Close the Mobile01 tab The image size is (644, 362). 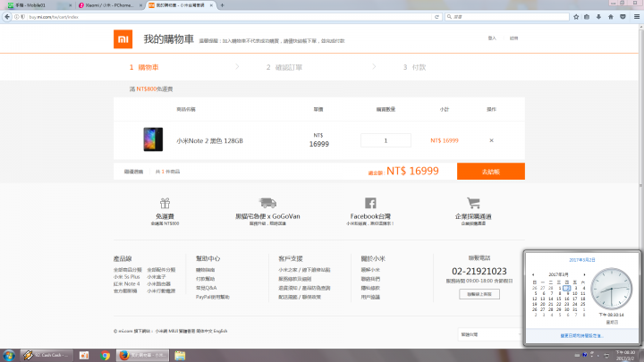(x=71, y=5)
